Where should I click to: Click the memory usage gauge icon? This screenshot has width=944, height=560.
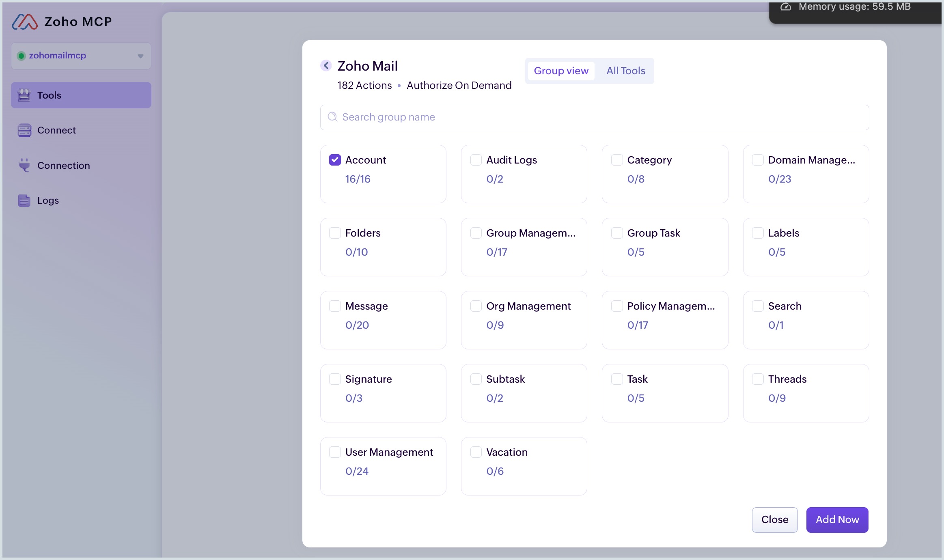[786, 6]
